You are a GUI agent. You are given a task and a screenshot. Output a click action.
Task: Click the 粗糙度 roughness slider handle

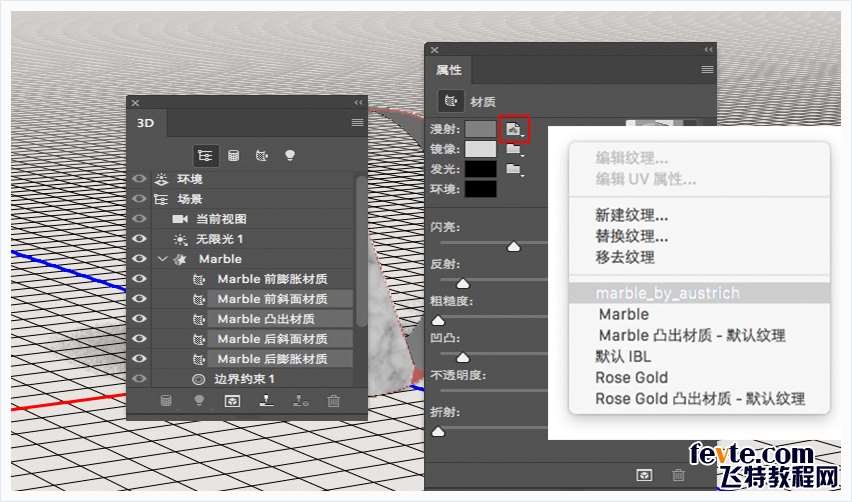[438, 321]
